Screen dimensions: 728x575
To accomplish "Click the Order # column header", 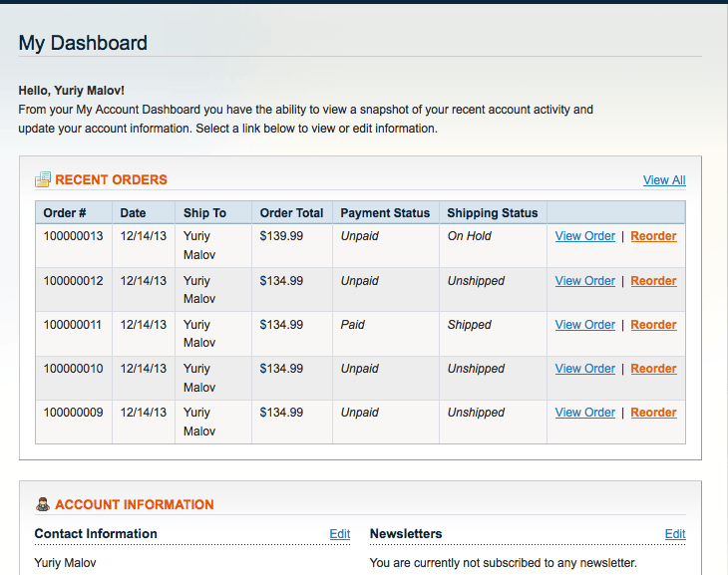I will (65, 213).
